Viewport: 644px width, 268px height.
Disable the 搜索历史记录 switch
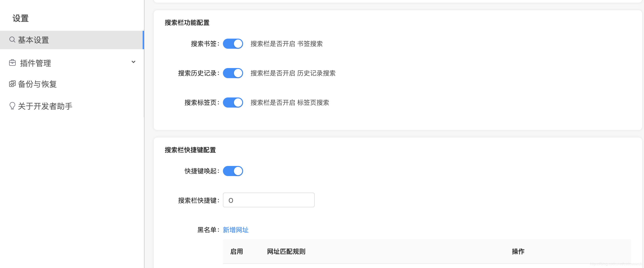pos(233,73)
